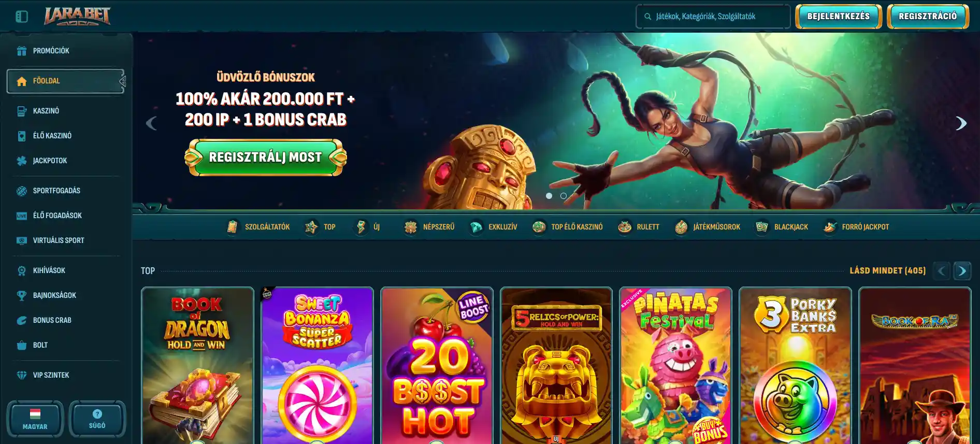The image size is (980, 444).
Task: Collapse the sidebar with the panel icon
Action: (x=22, y=17)
